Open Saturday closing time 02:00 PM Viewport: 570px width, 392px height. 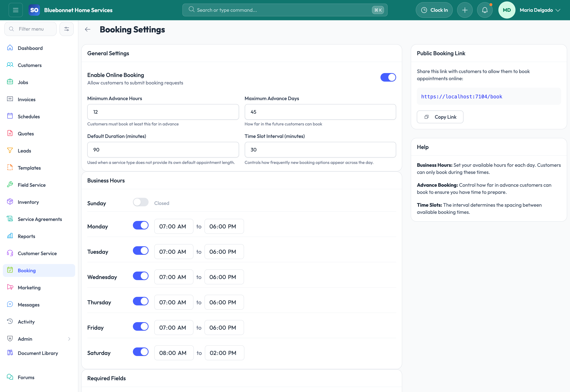pyautogui.click(x=225, y=353)
